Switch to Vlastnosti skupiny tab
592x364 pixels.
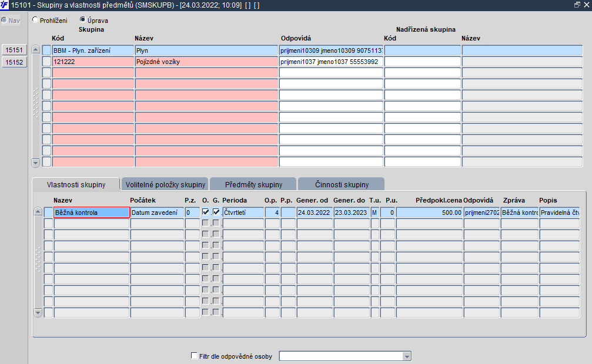76,184
